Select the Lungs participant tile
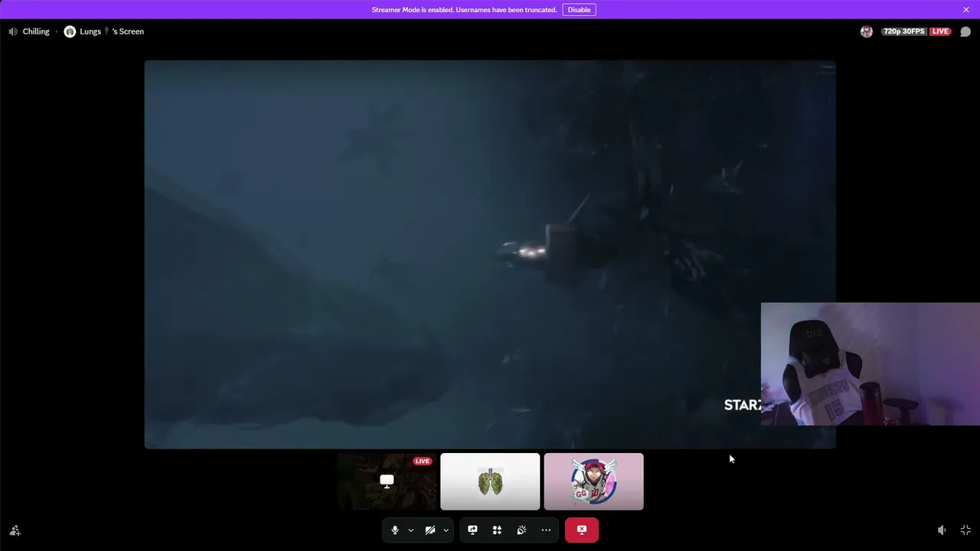 [490, 481]
